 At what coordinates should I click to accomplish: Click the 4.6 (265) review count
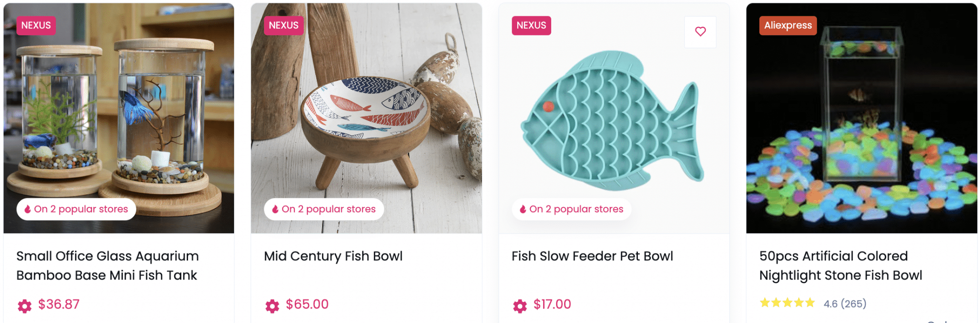tap(845, 304)
